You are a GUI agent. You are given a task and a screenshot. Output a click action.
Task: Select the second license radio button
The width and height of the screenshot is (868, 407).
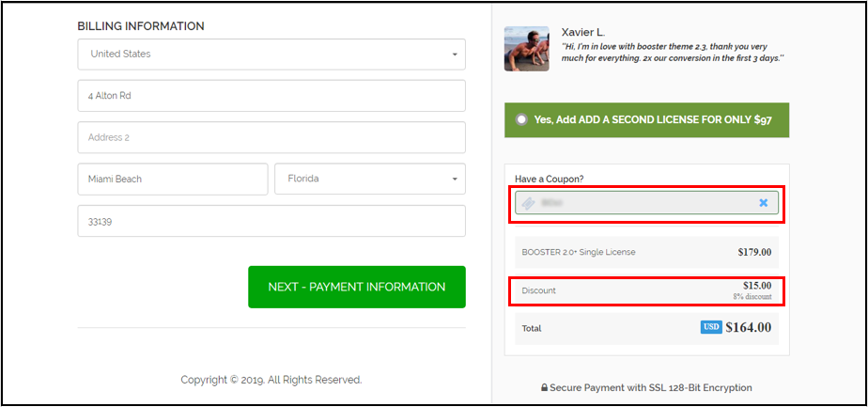pos(521,119)
